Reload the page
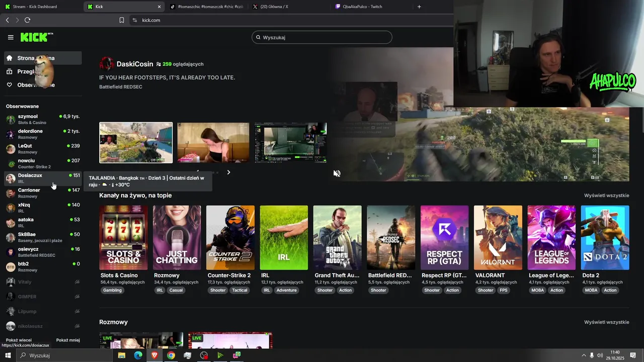Viewport: 644px width, 362px height. [27, 20]
